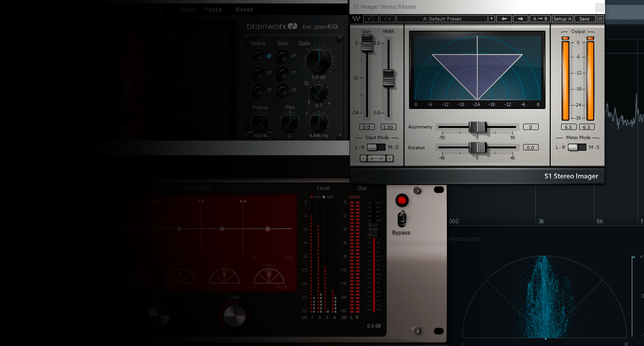Click the brainworx logo
The height and width of the screenshot is (346, 644).
click(x=272, y=26)
